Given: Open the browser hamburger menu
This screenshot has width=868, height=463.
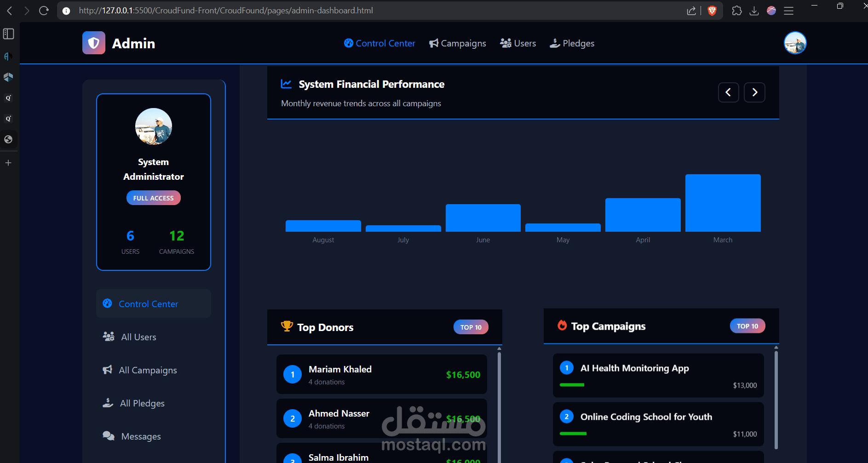Looking at the screenshot, I should pyautogui.click(x=789, y=11).
